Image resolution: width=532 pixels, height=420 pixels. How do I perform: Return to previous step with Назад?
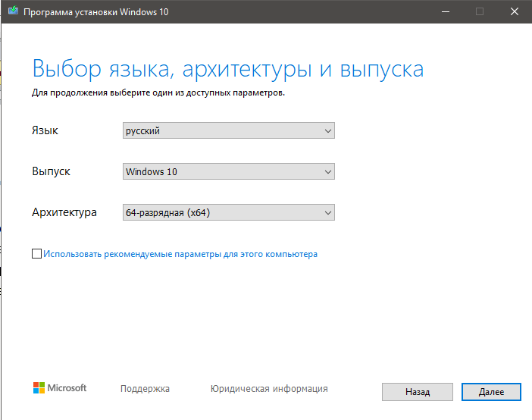(x=418, y=392)
